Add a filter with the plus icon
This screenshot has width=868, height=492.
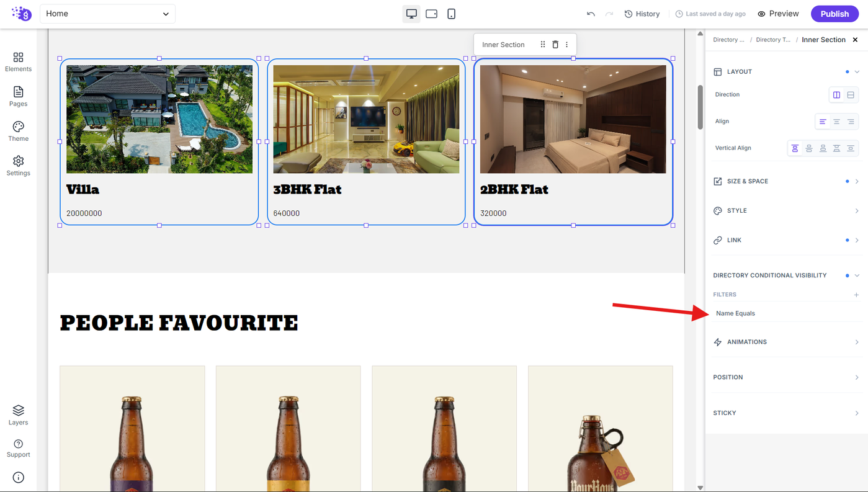[856, 295]
